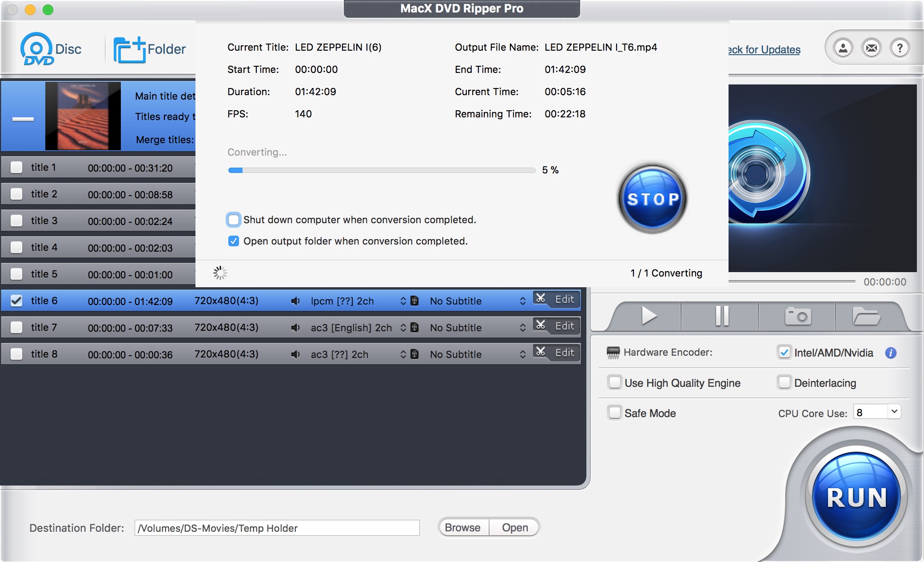Click the Stop button to halt conversion
The image size is (924, 562).
tap(652, 199)
